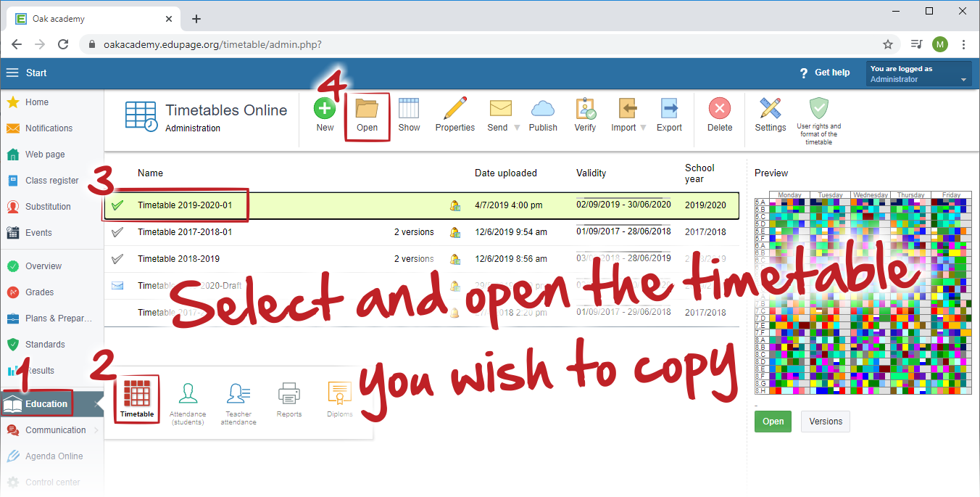
Task: Click the Show timetable icon
Action: pyautogui.click(x=409, y=110)
